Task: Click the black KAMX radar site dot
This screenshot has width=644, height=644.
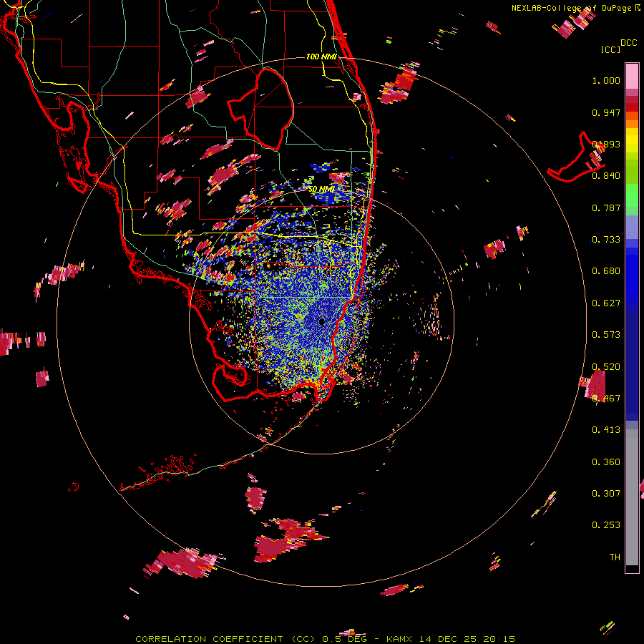Action: [321, 321]
